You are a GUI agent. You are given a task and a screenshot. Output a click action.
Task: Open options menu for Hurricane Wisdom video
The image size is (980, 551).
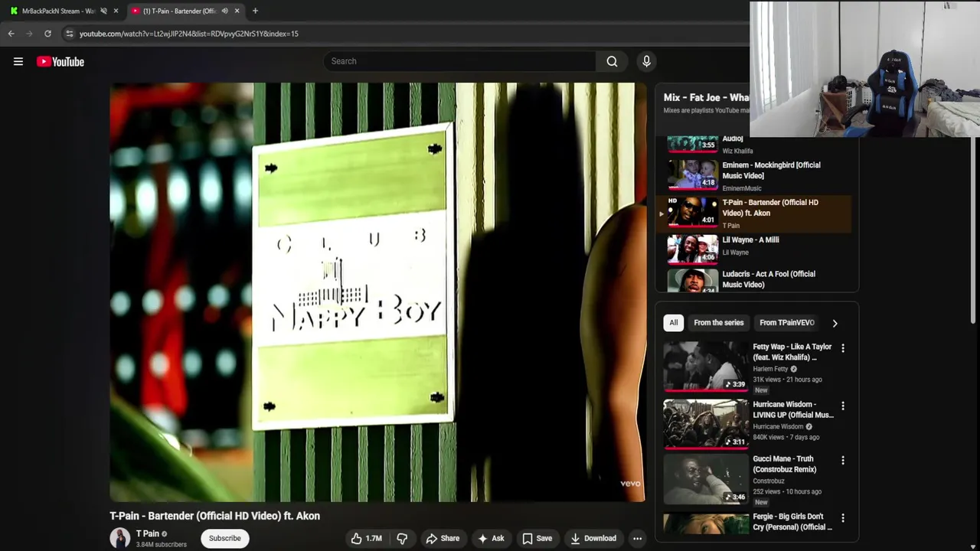[x=843, y=406]
